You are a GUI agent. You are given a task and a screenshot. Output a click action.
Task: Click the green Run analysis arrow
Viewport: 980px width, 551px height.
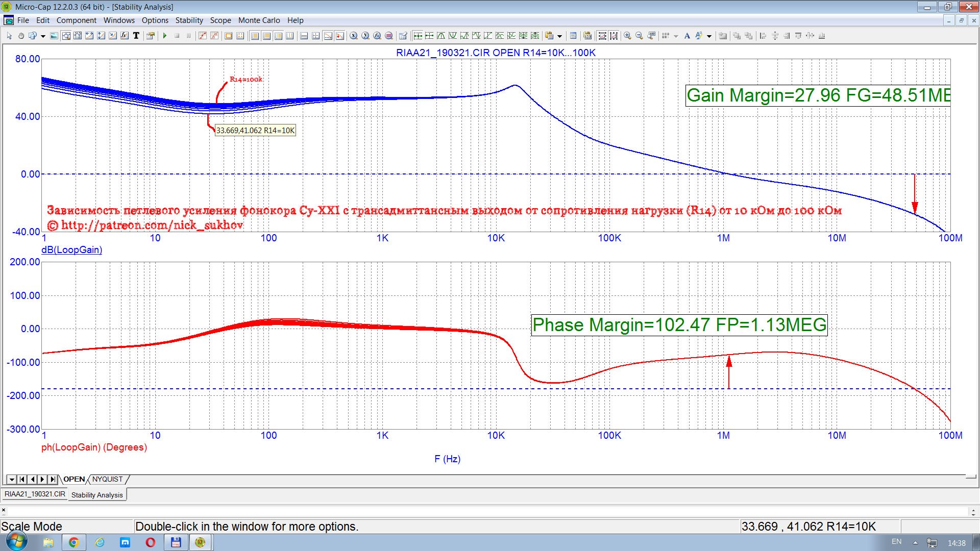164,36
